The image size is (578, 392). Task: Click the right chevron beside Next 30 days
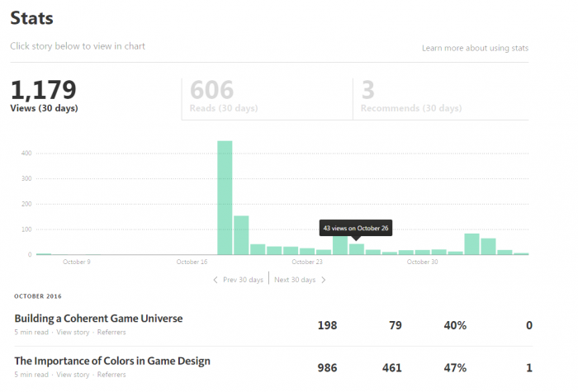coord(324,280)
